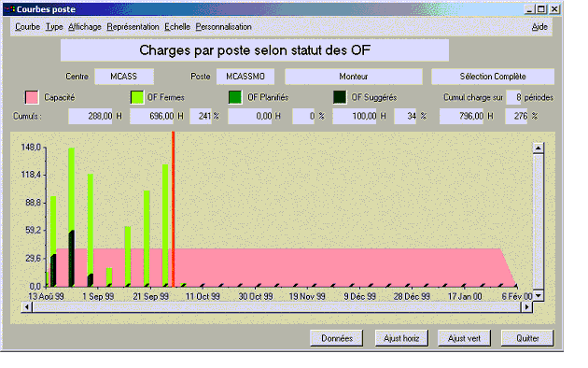Open the Courbe menu

[27, 27]
